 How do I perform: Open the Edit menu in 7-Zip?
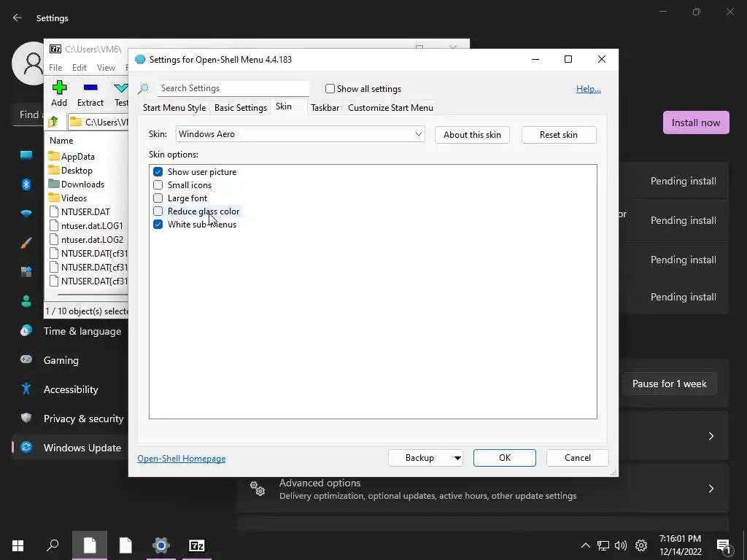(79, 68)
